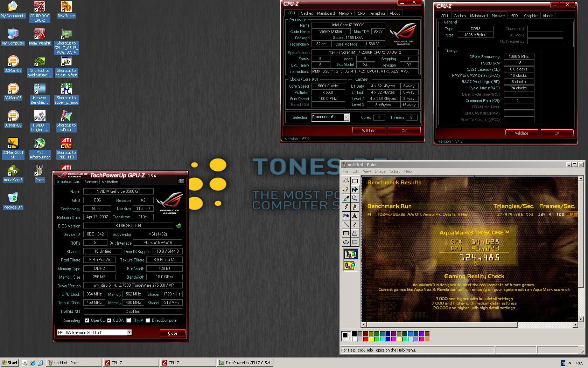Image resolution: width=588 pixels, height=368 pixels.
Task: Click Validate in the Memory tab CPU-Z window
Action: coord(521,133)
